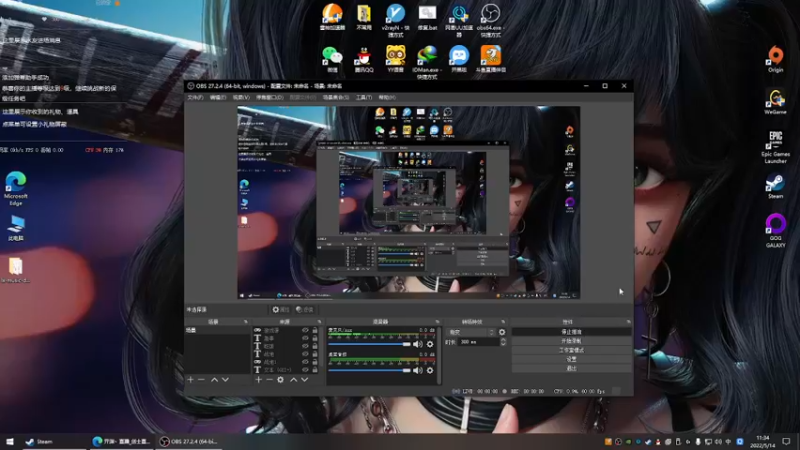Image resolution: width=800 pixels, height=450 pixels.
Task: Open the 视图(V) menu
Action: (241, 97)
